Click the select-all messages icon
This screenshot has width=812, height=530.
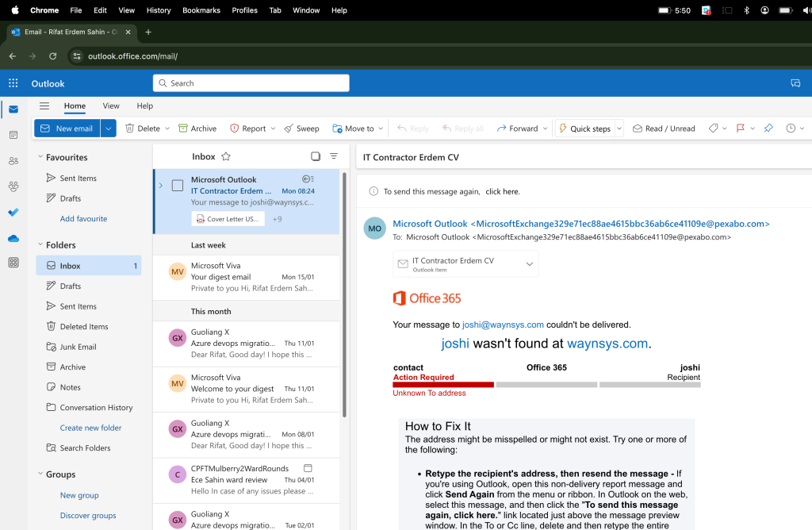pos(316,156)
